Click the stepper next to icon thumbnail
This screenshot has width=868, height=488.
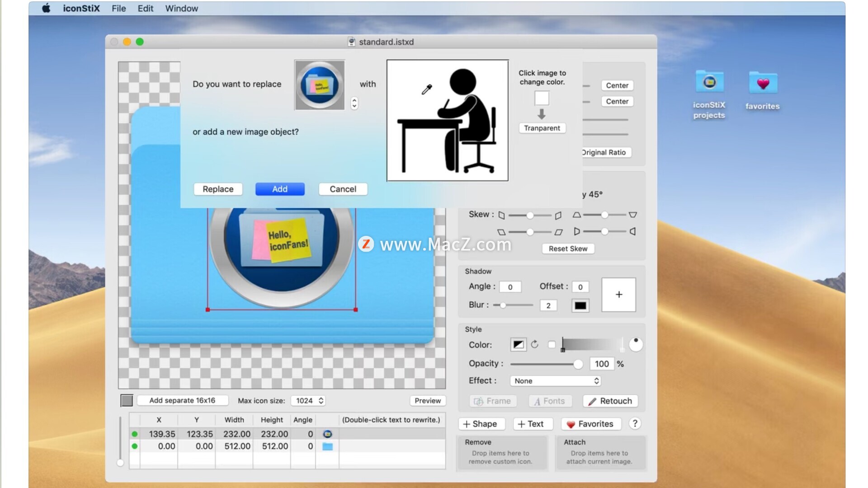(x=354, y=103)
